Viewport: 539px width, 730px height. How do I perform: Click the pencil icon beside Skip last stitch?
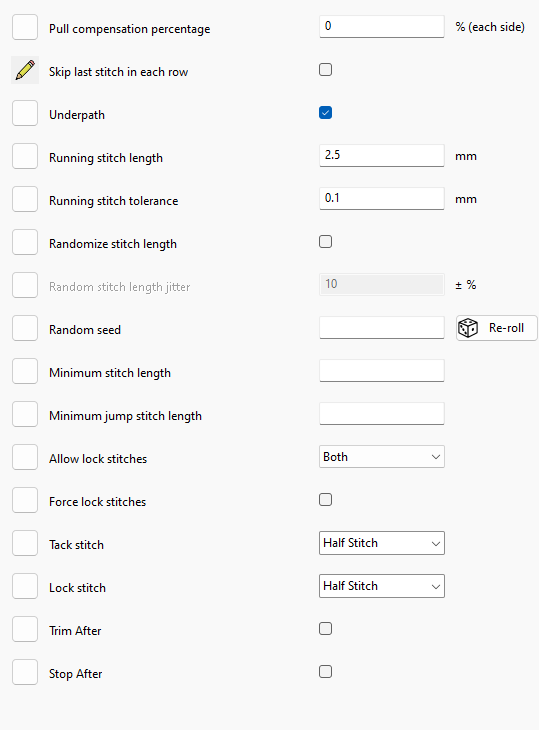pyautogui.click(x=25, y=70)
